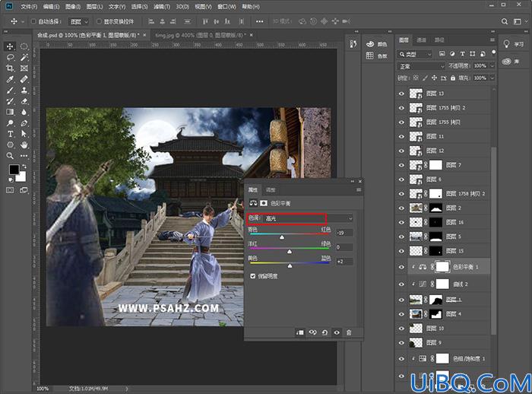
Task: Switch to the timg.jpg document tab
Action: click(x=200, y=35)
